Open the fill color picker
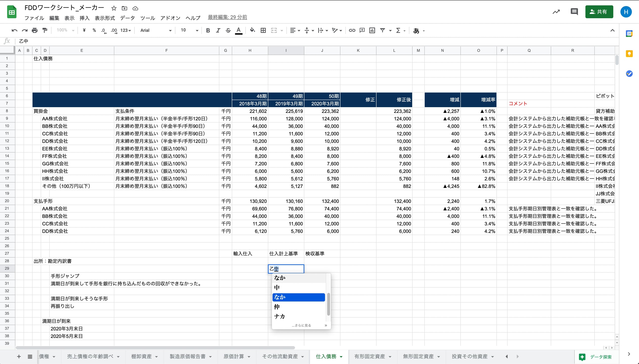The image size is (639, 364). pos(252,30)
